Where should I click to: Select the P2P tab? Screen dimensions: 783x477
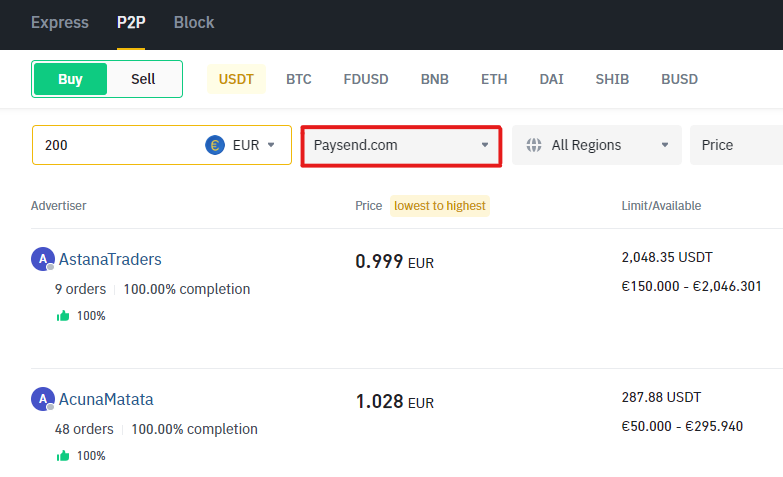(x=131, y=22)
